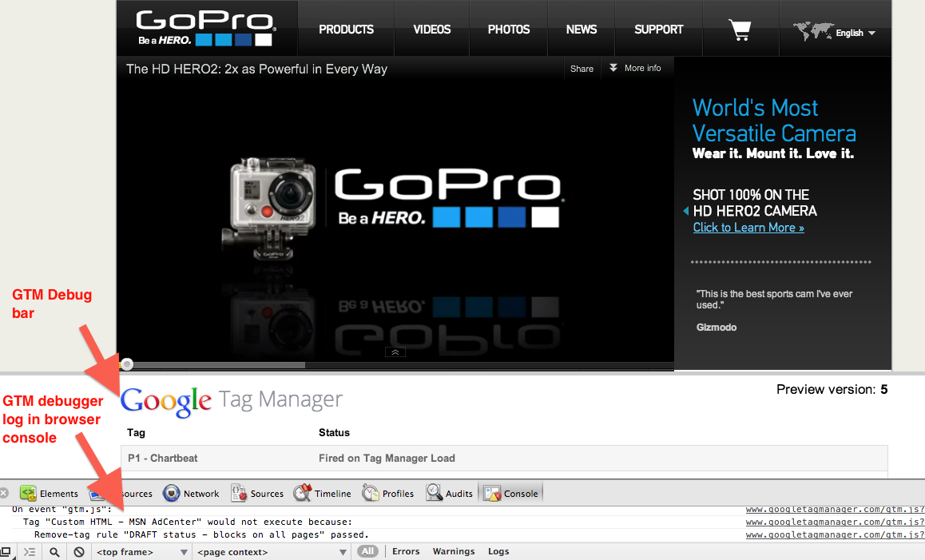The image size is (925, 560).
Task: Open the SUPPORT menu
Action: coord(658,30)
